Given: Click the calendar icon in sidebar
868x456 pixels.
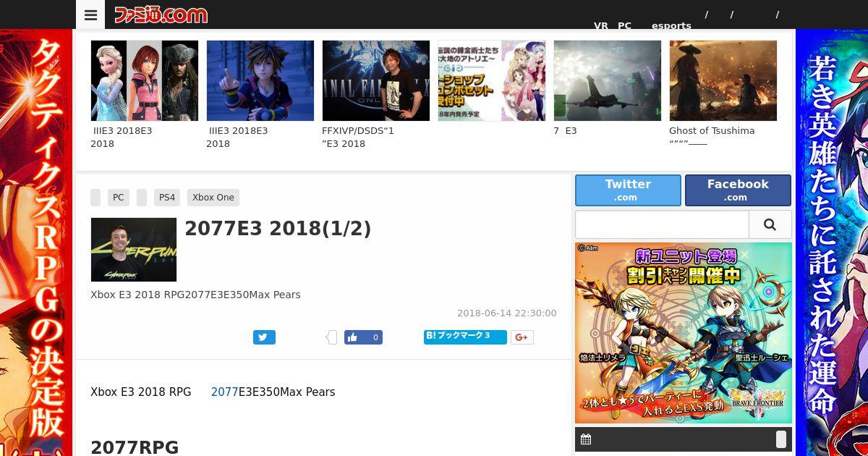Looking at the screenshot, I should click(x=586, y=439).
